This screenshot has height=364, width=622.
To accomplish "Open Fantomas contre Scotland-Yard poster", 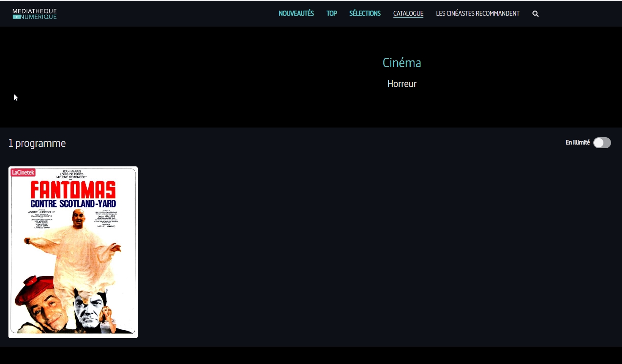I will [73, 252].
